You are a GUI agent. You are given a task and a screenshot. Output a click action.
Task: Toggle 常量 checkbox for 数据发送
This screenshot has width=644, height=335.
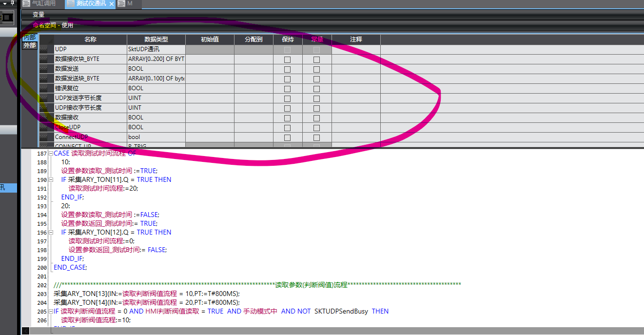click(316, 69)
